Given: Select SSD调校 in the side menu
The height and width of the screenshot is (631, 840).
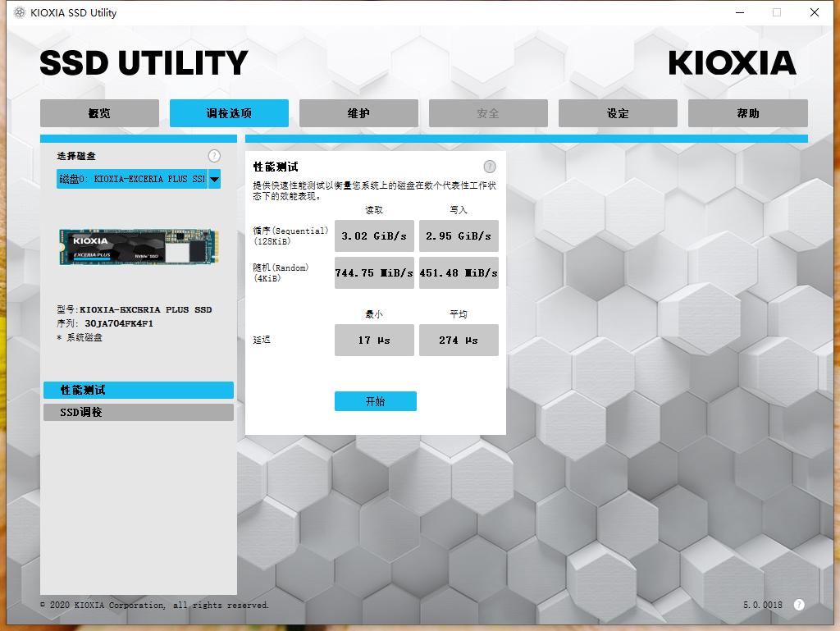Looking at the screenshot, I should (x=138, y=412).
